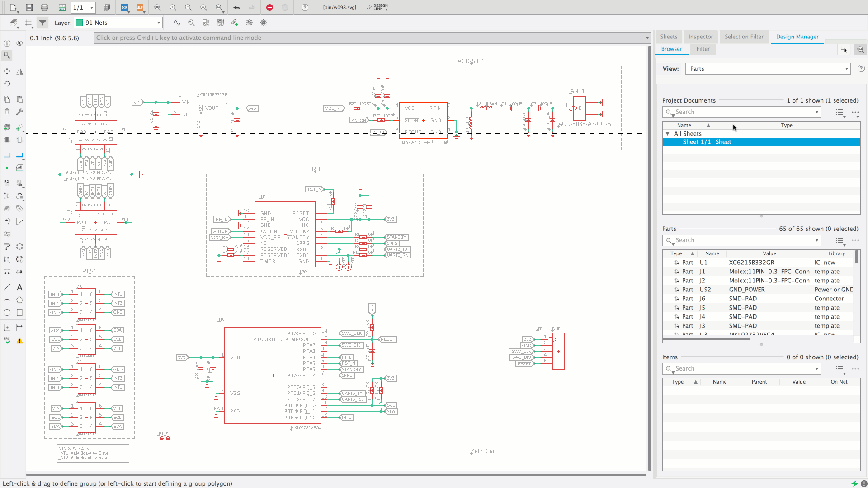Select the ERC check tool

[x=7, y=340]
